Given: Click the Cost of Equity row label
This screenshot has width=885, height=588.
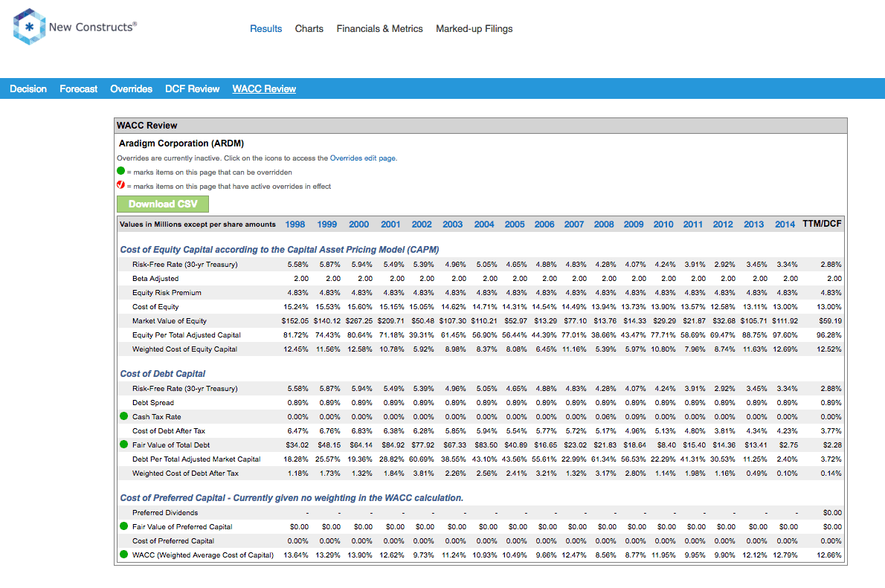Looking at the screenshot, I should click(155, 307).
